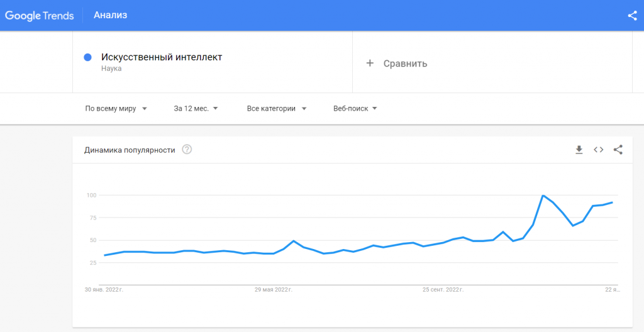The height and width of the screenshot is (332, 644).
Task: Click the Наука topic label
Action: [111, 69]
